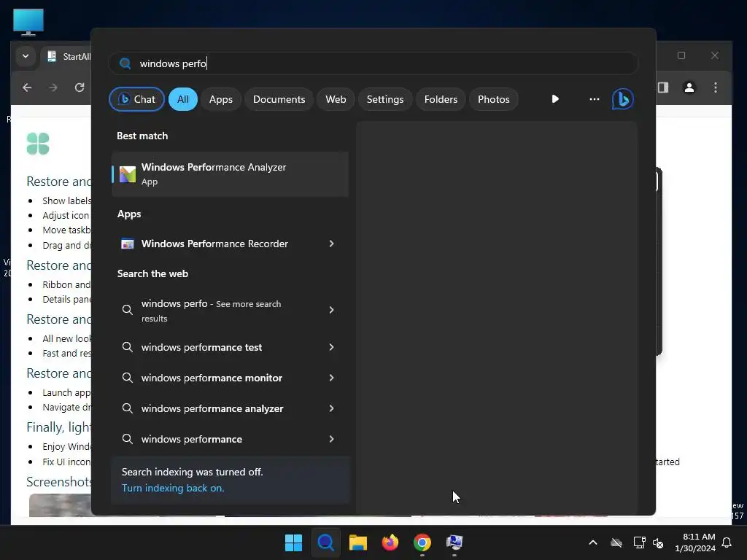The height and width of the screenshot is (560, 747).
Task: Click search icon beside 'windows performance monitor'
Action: pyautogui.click(x=127, y=378)
